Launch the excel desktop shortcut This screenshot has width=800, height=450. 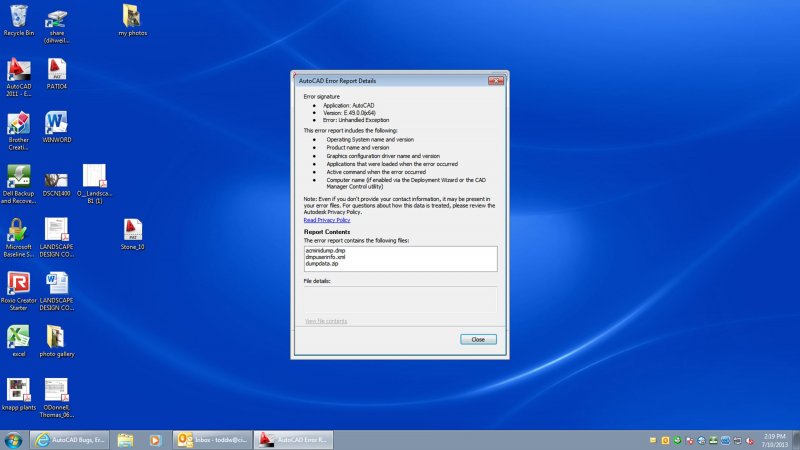(x=19, y=341)
